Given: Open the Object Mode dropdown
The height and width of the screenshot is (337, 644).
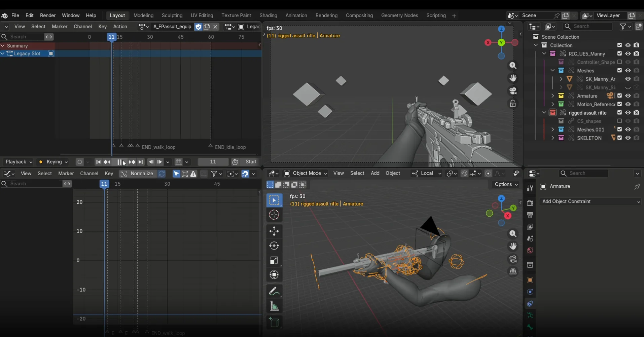Looking at the screenshot, I should (x=306, y=174).
